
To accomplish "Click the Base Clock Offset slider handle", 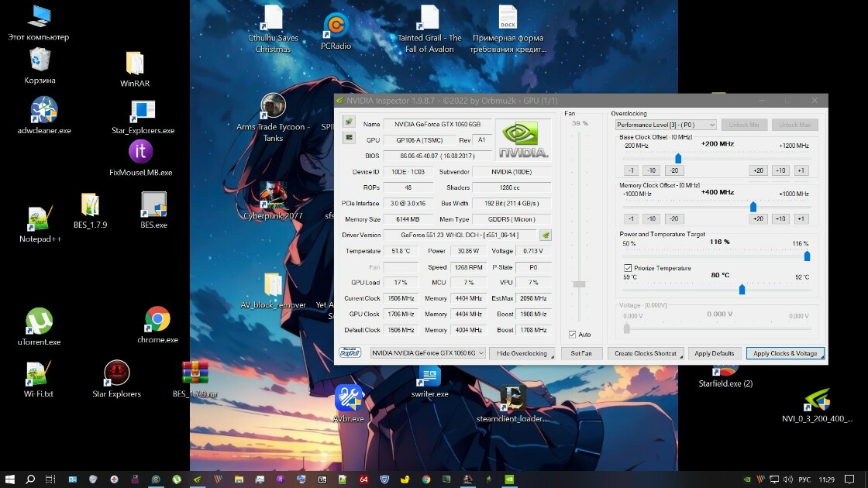I will [678, 159].
